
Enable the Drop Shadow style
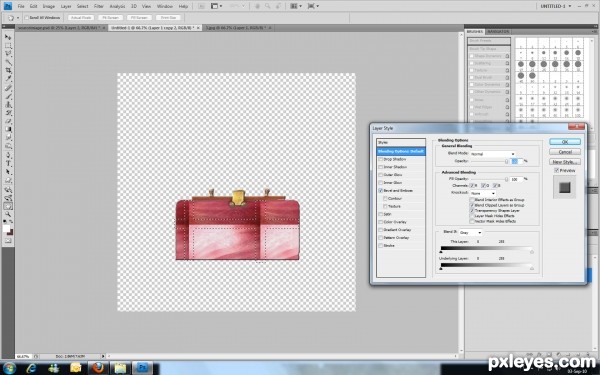pyautogui.click(x=381, y=159)
